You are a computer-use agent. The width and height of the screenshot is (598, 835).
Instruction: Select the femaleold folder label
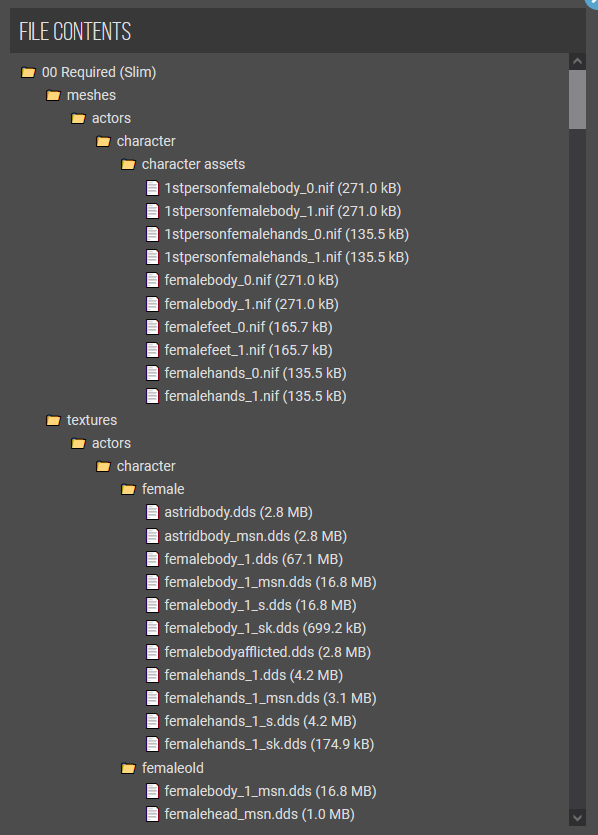[173, 768]
